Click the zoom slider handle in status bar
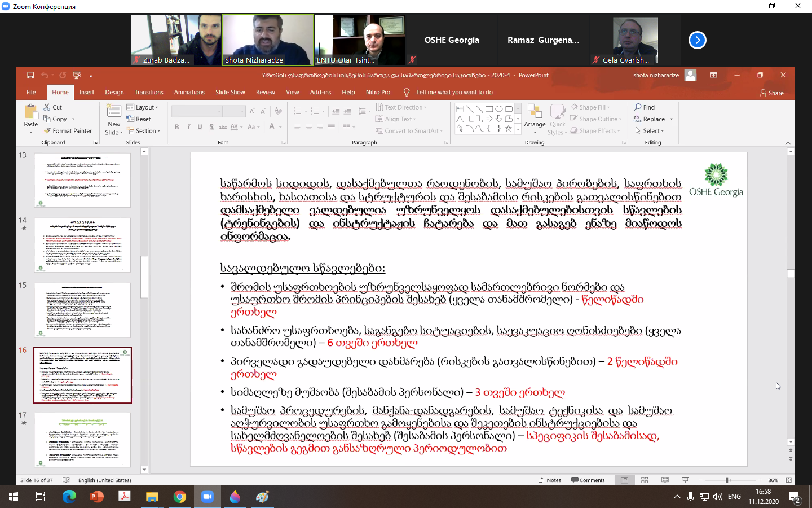This screenshot has height=508, width=812. (x=727, y=480)
